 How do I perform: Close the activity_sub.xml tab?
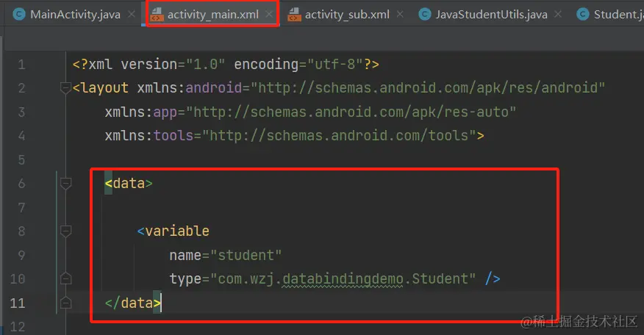click(x=400, y=15)
